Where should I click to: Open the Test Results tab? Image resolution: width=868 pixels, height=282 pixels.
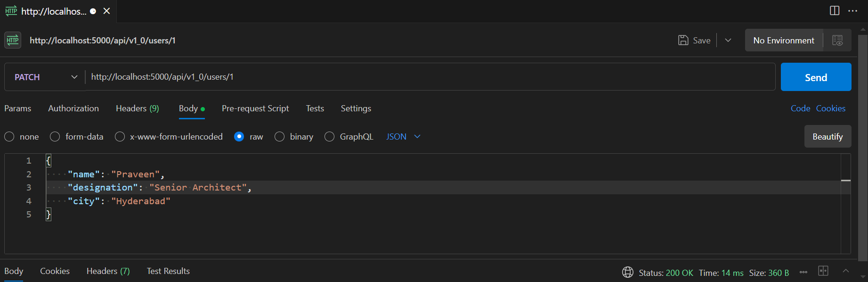168,271
